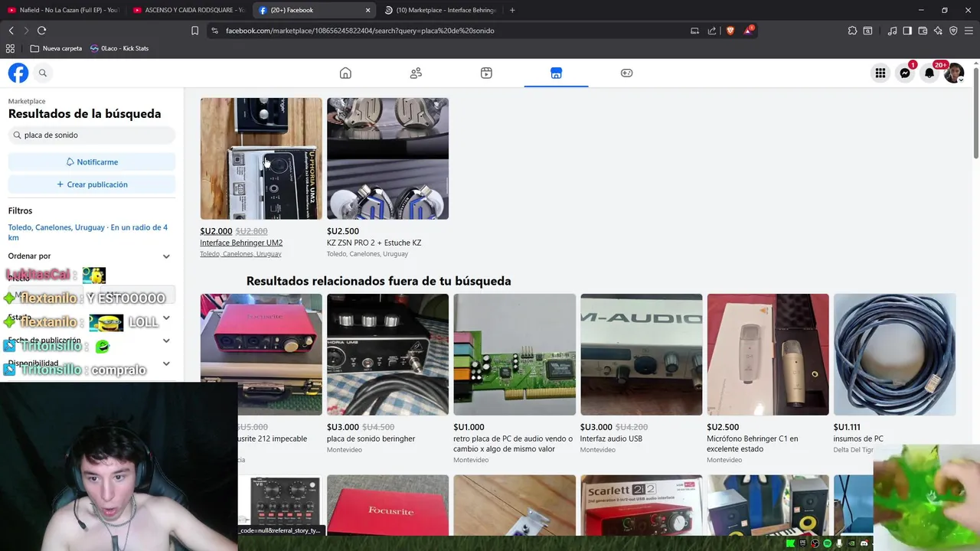Open Messenger chats icon
Screen dimensions: 980x551
905,73
